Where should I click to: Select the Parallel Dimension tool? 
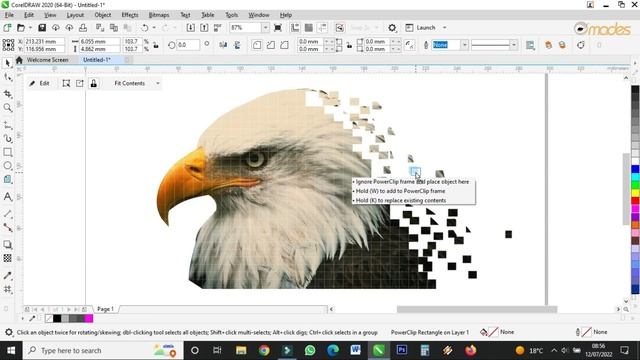[x=7, y=214]
